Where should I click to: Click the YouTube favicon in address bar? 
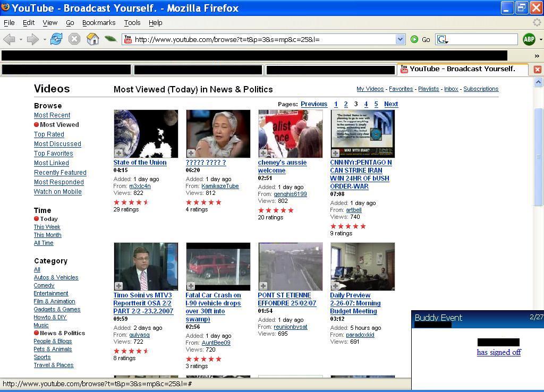click(128, 39)
